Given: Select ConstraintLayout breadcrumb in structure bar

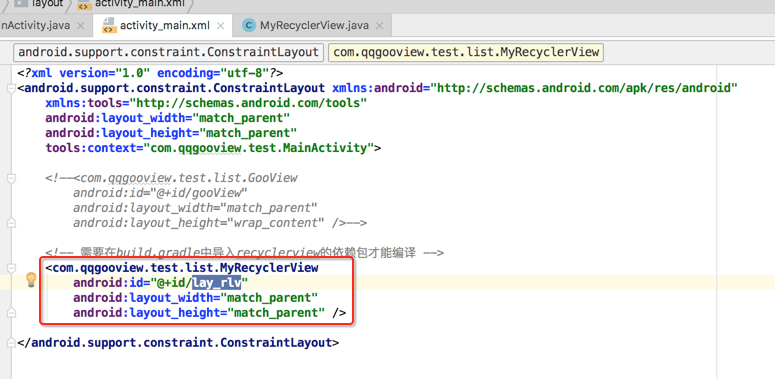Looking at the screenshot, I should [169, 52].
